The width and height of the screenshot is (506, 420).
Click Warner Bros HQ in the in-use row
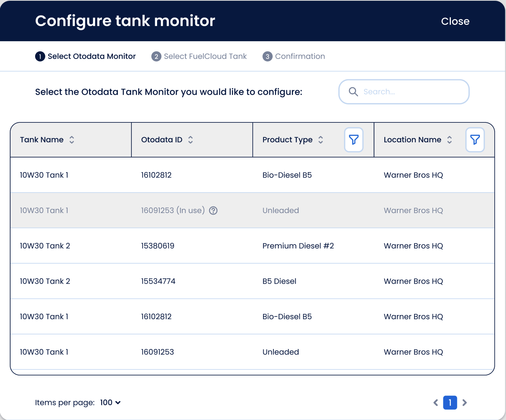413,210
